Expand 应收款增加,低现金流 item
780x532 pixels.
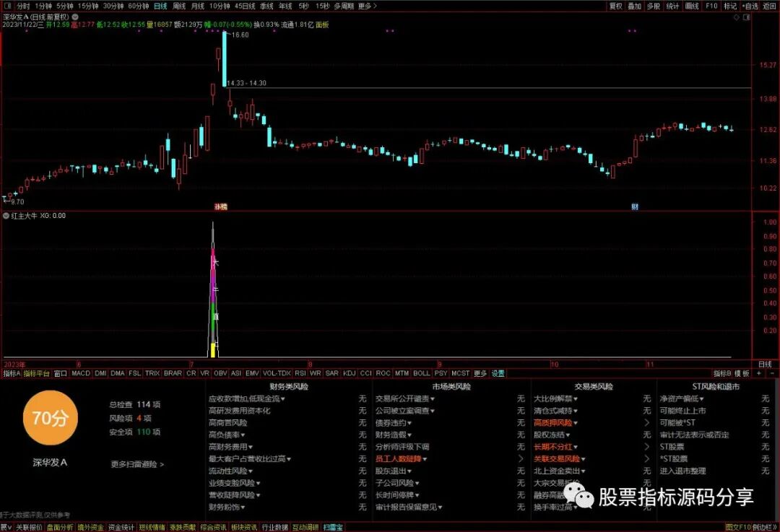click(x=247, y=398)
